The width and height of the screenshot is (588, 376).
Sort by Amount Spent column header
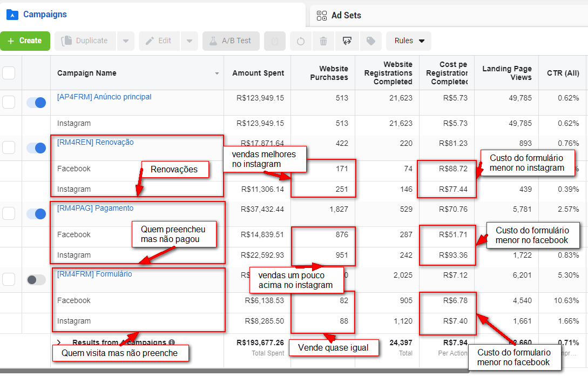click(258, 73)
